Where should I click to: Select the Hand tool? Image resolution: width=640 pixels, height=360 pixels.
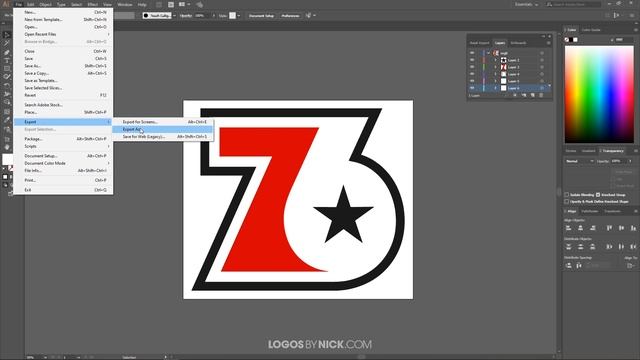[7, 147]
